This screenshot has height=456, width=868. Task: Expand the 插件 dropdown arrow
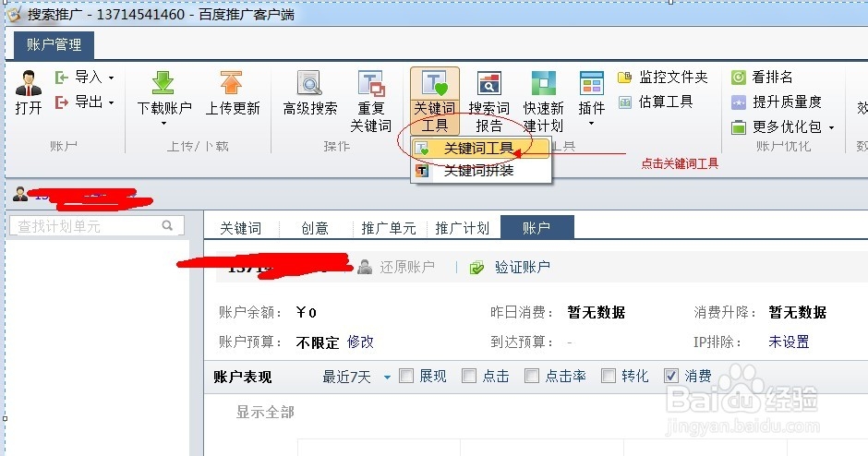(592, 124)
